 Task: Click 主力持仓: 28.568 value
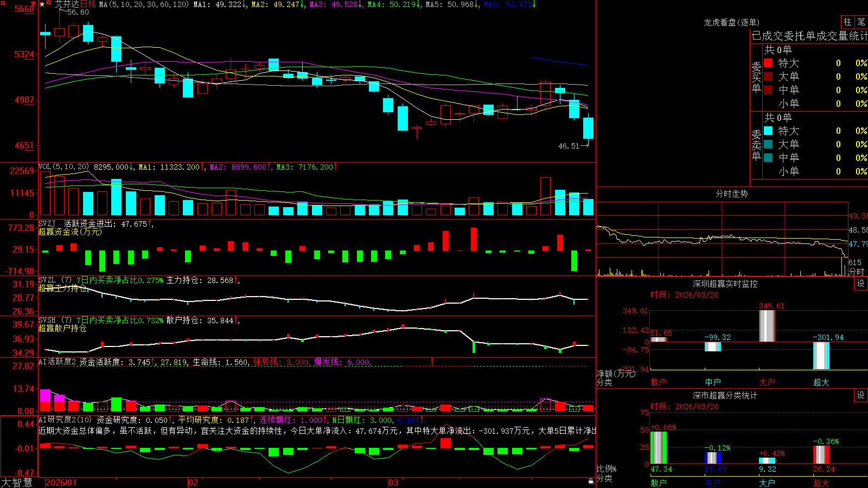(x=202, y=280)
